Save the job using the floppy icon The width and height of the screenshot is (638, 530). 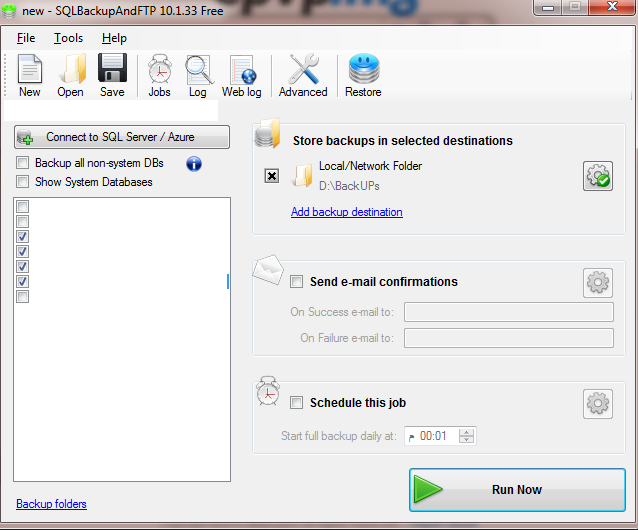[112, 76]
